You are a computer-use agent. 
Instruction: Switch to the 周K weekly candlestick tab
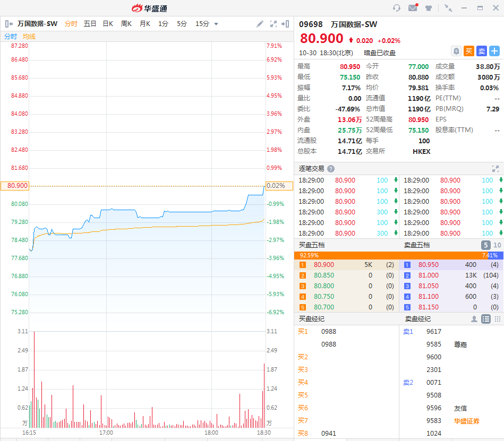pyautogui.click(x=126, y=24)
